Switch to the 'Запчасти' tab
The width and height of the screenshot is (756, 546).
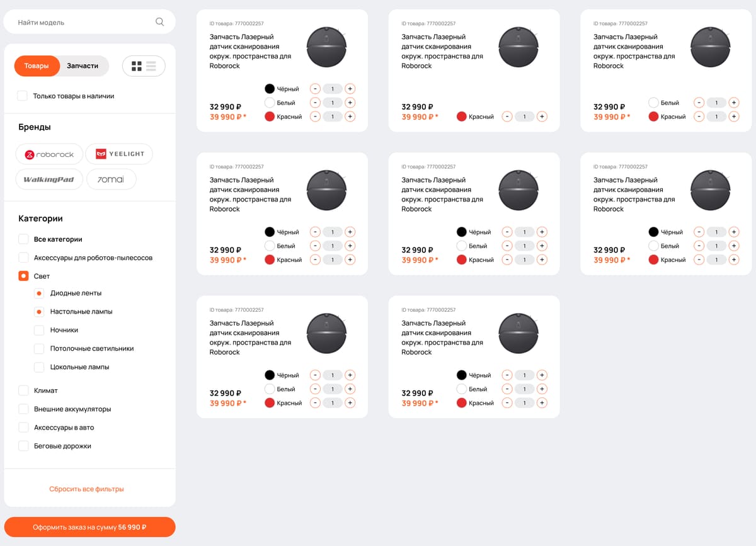pyautogui.click(x=83, y=66)
